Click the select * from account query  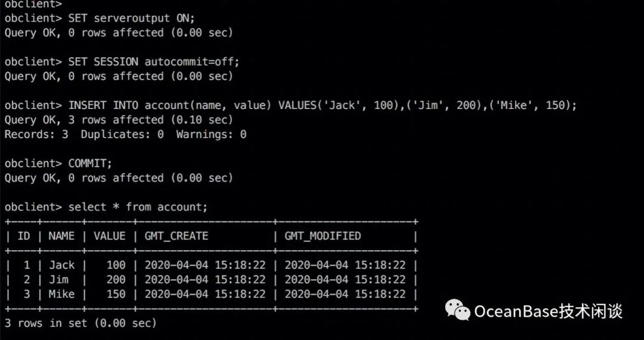[x=138, y=207]
